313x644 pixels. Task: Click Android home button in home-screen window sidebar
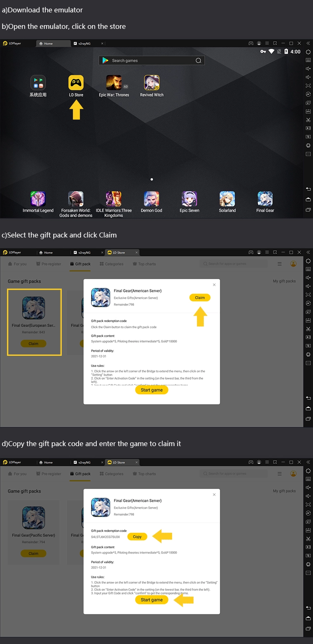[308, 199]
